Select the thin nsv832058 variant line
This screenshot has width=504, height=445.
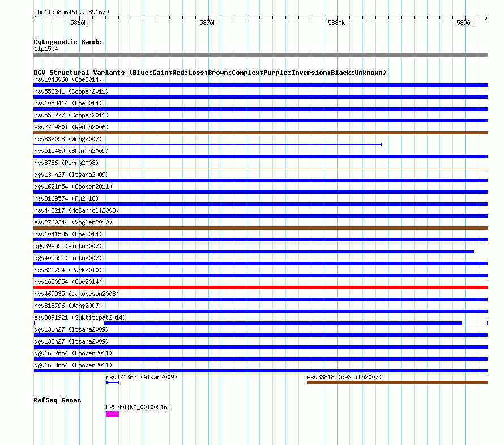click(207, 145)
